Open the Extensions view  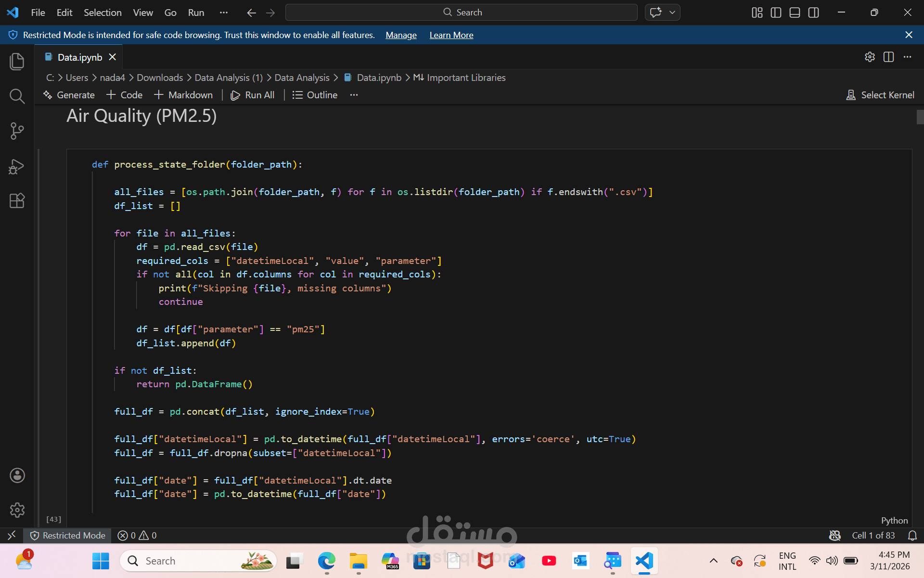[17, 200]
